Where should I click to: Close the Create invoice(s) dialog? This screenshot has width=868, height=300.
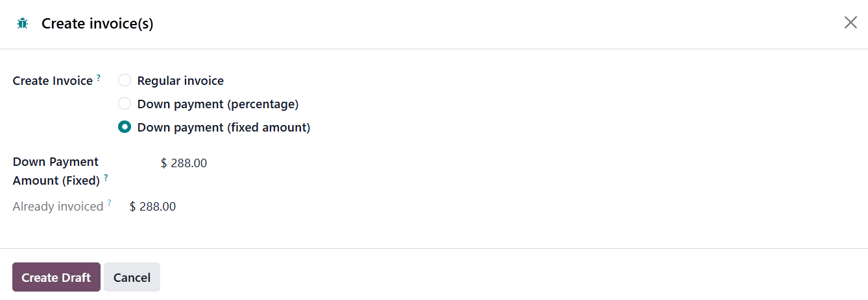point(850,23)
